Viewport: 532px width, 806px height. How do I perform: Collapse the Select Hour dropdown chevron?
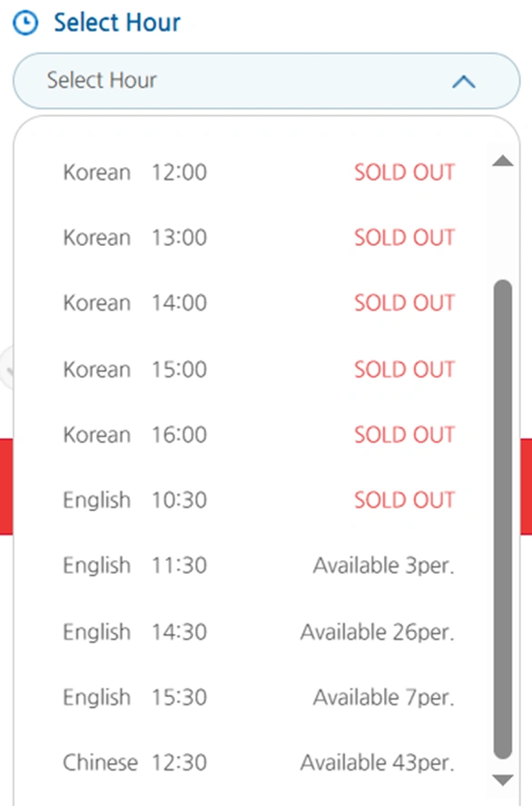463,81
